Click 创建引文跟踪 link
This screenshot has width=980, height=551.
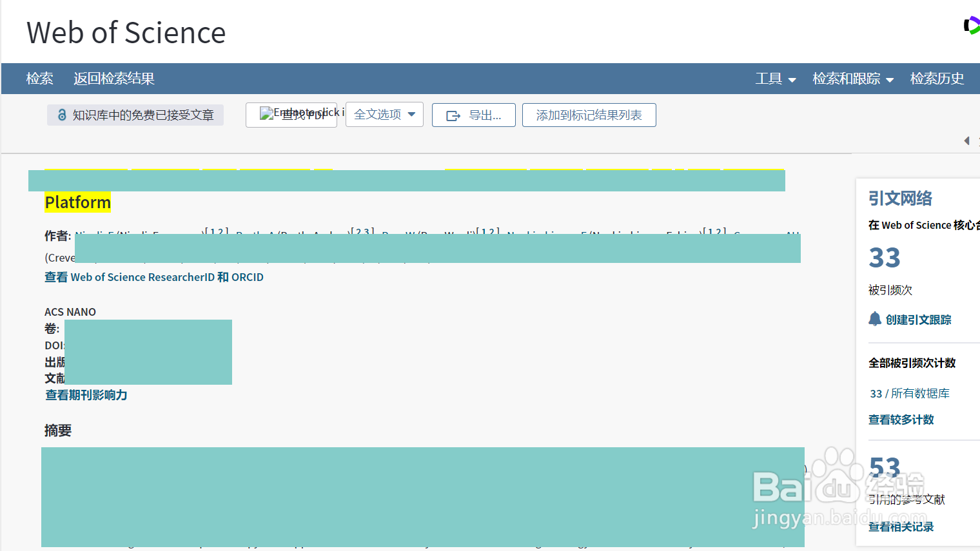[918, 320]
